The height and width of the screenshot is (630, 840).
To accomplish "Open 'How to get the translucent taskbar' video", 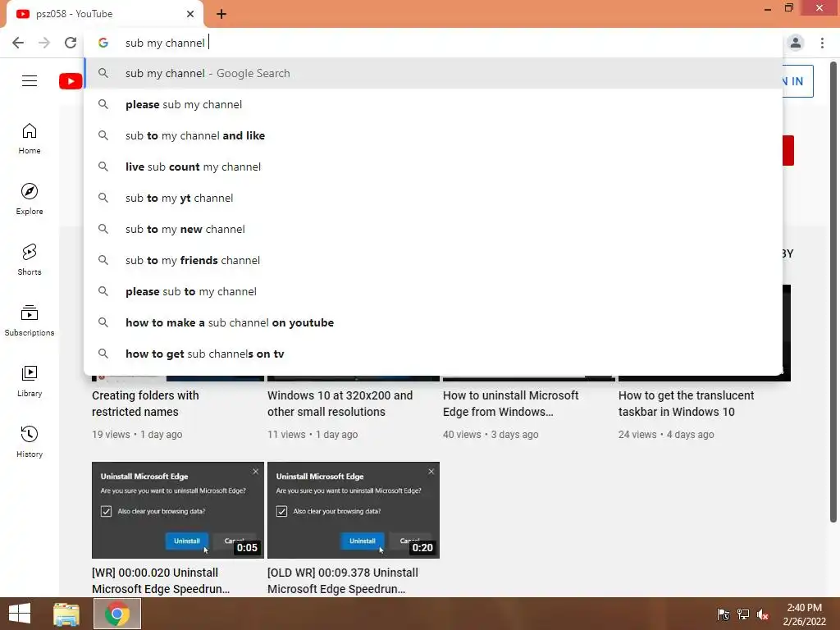I will coord(686,404).
